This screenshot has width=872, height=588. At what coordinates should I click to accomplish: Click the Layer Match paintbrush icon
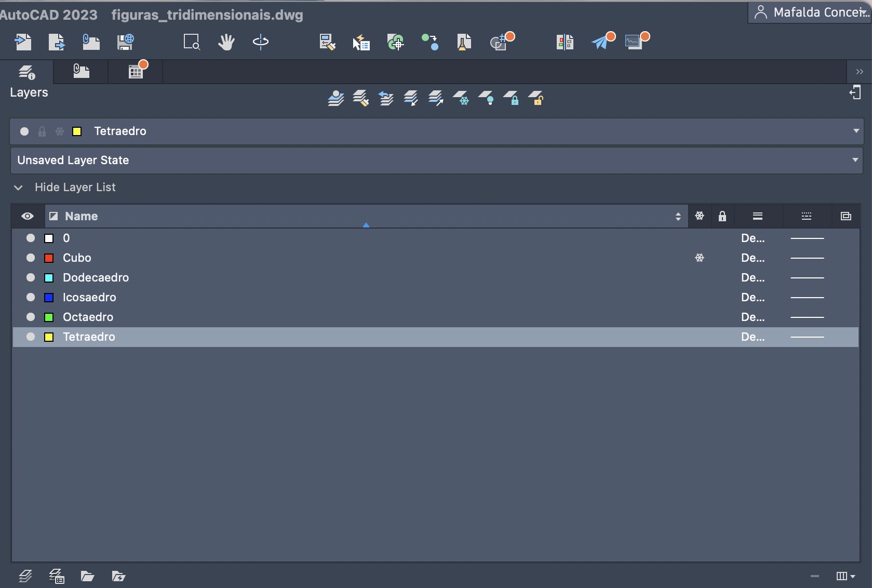361,98
